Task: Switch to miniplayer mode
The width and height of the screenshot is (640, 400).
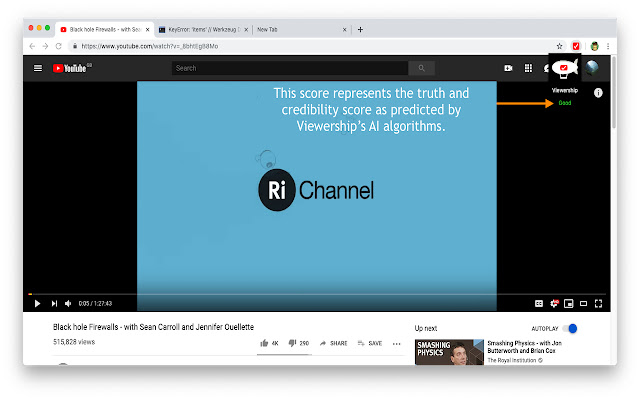Action: point(569,303)
